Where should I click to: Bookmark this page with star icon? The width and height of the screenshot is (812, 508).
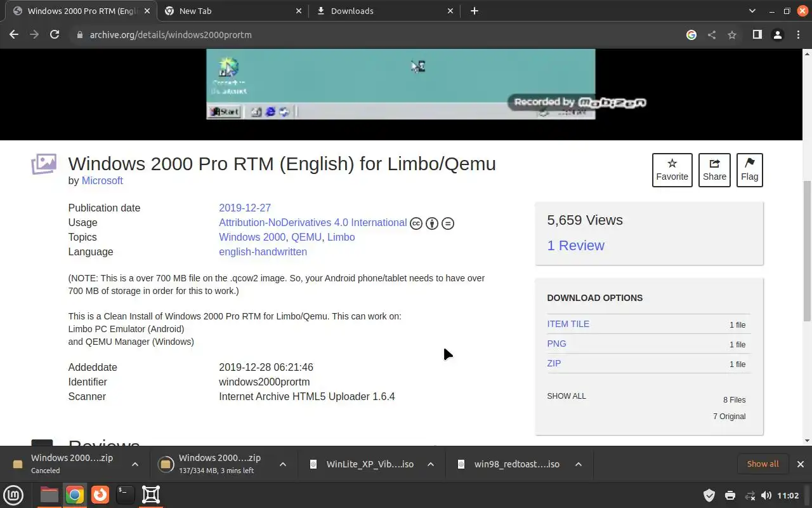click(x=732, y=35)
